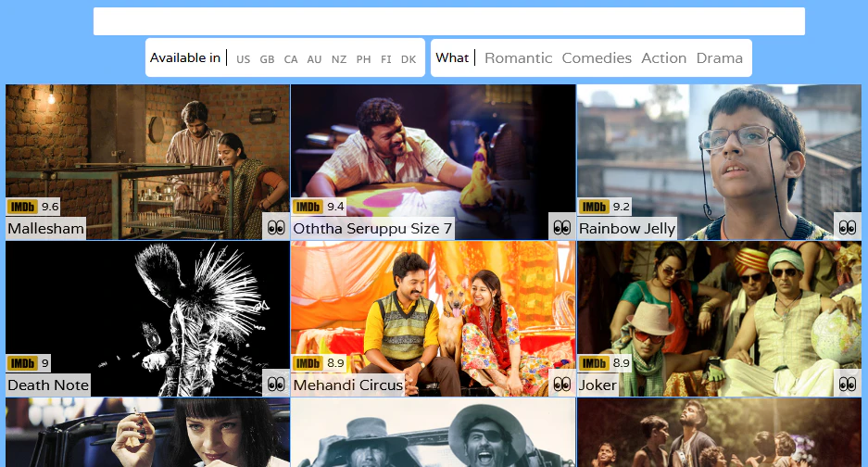Filter availability by AU
The image size is (868, 467).
pyautogui.click(x=314, y=59)
